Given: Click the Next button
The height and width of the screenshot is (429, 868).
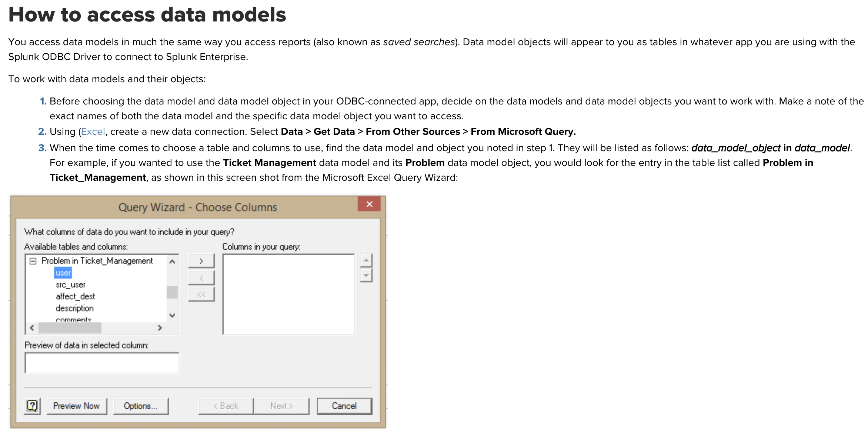Looking at the screenshot, I should [281, 406].
